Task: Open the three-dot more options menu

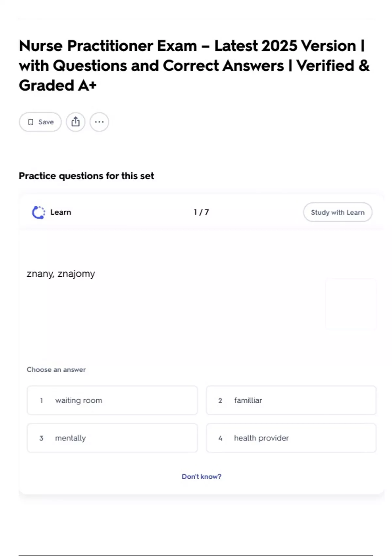Action: click(99, 122)
